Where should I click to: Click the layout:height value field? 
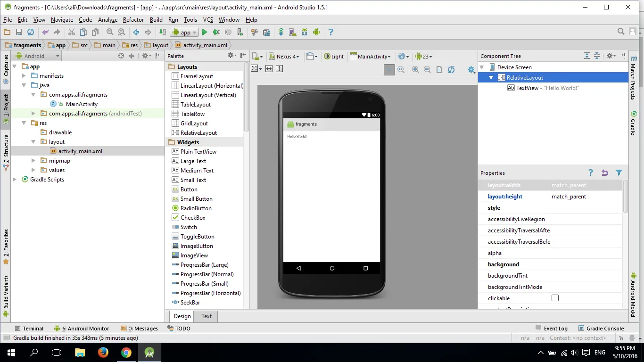[x=586, y=197]
